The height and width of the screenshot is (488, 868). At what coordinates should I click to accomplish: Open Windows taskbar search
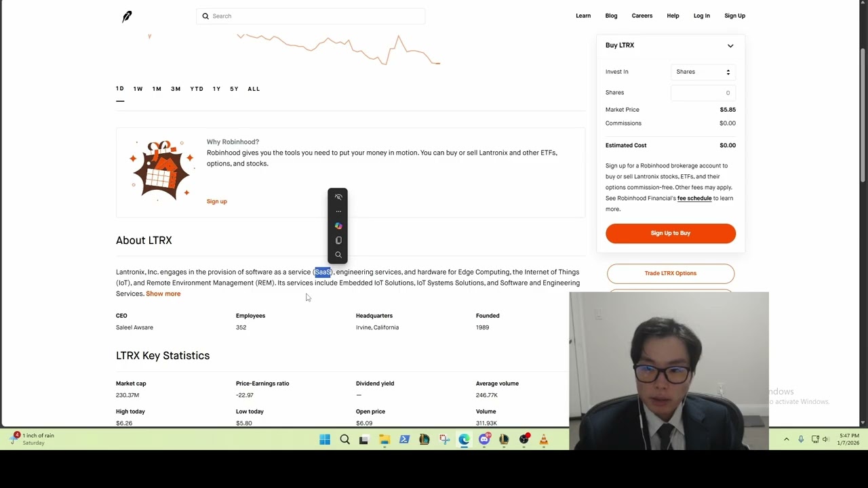(x=344, y=440)
